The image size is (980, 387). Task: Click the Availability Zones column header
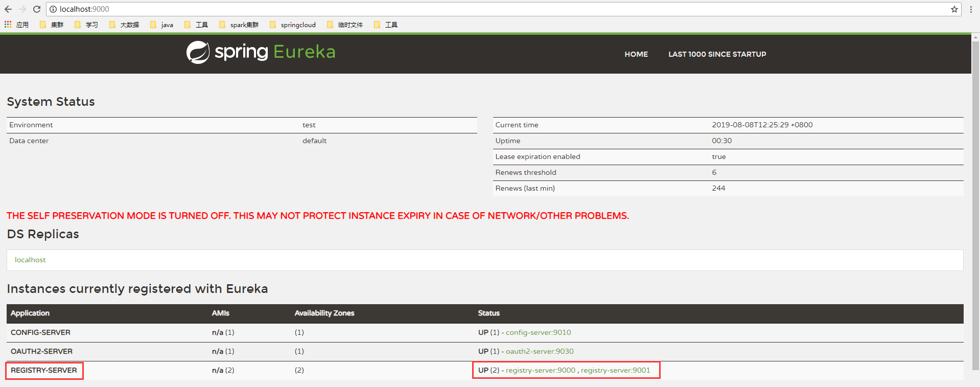click(324, 313)
